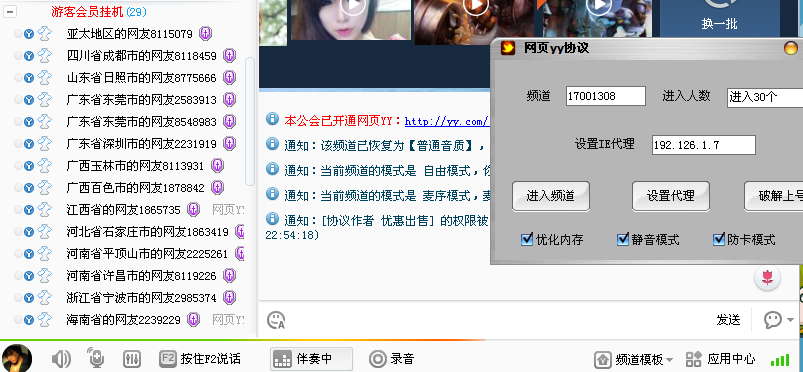
Task: Click blue Y icon for 广西百色市的网友1878842
Action: 29,188
